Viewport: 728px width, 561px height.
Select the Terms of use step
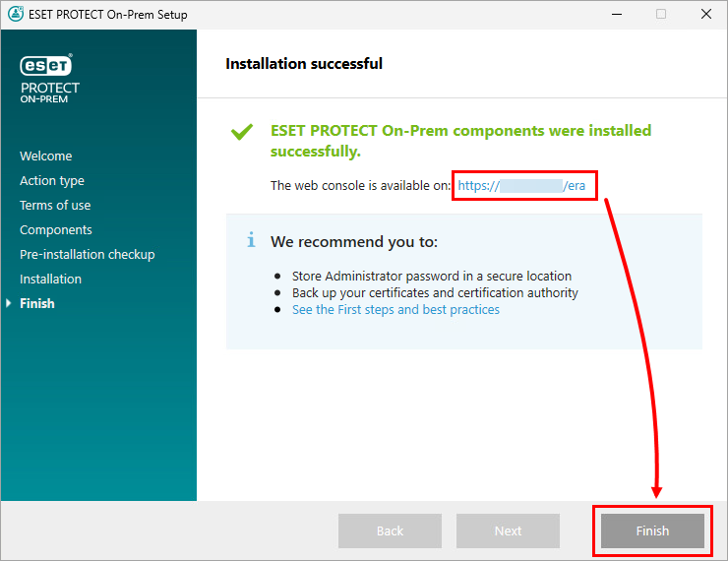(x=55, y=206)
